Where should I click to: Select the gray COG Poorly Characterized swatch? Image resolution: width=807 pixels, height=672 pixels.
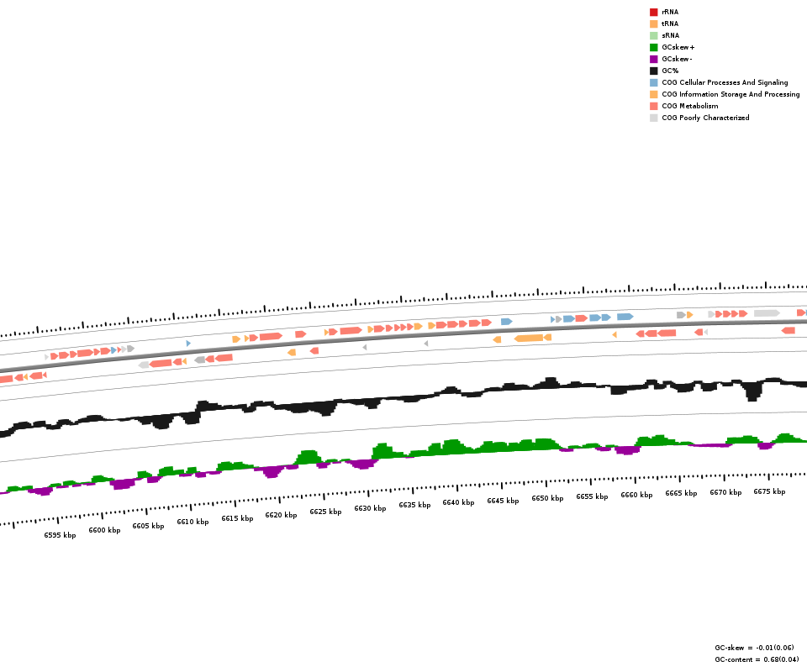(653, 118)
